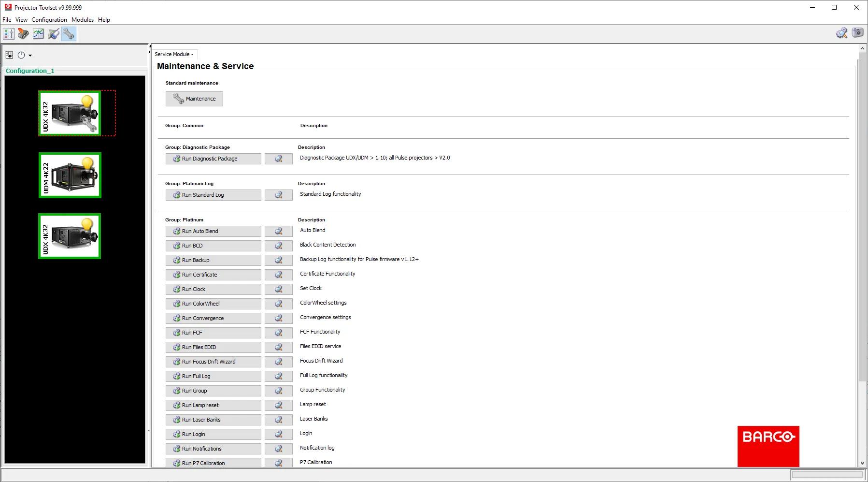
Task: Click the info icon beside Run Clock
Action: coord(278,289)
